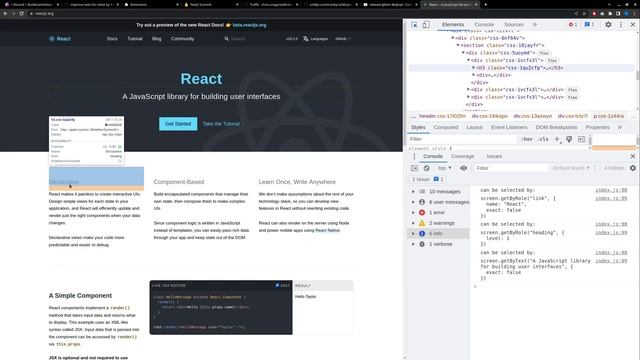The width and height of the screenshot is (640, 360).
Task: Open a new browser tab with plus
Action: coord(485,4)
